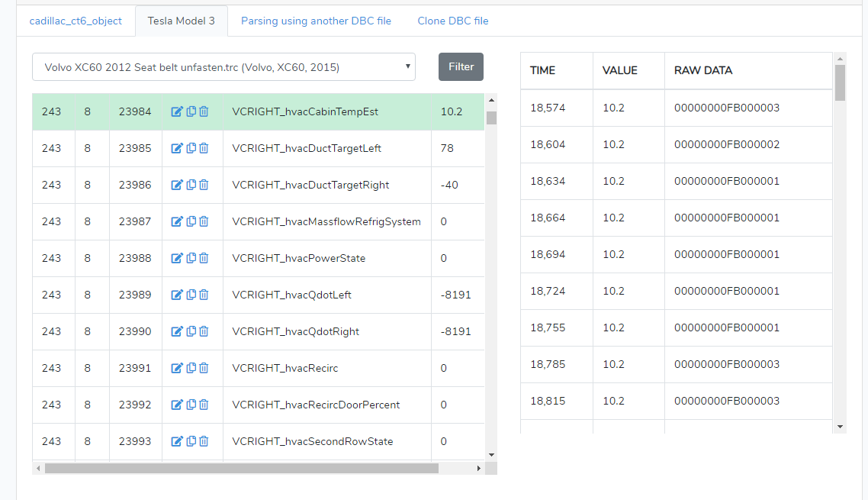Click the down arrow of the data table scrollbar

841,427
